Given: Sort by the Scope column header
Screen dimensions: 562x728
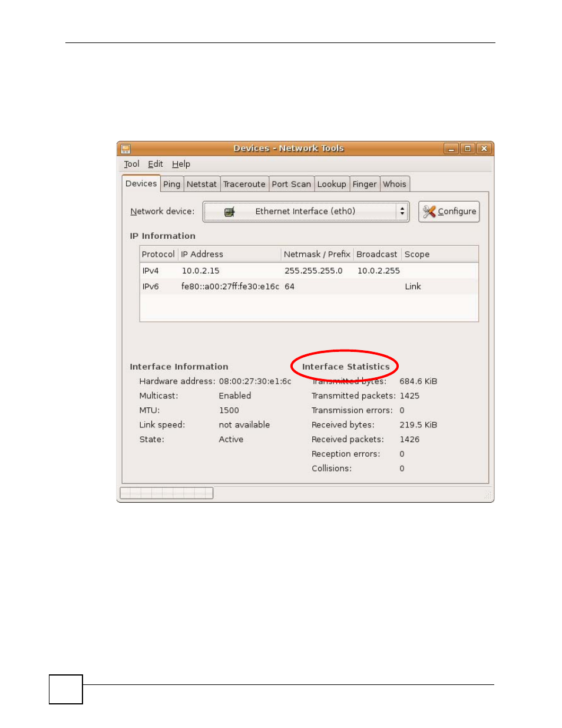Looking at the screenshot, I should (440, 254).
